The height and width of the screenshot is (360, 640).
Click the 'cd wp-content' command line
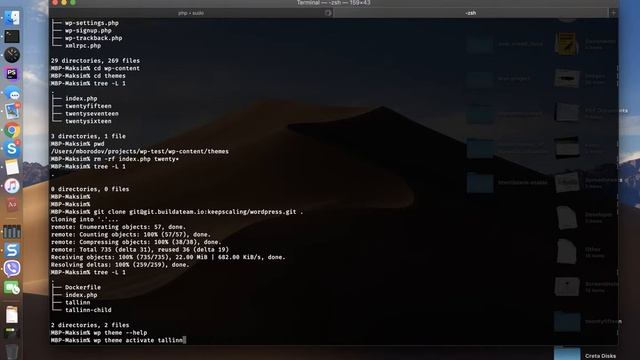pyautogui.click(x=95, y=68)
